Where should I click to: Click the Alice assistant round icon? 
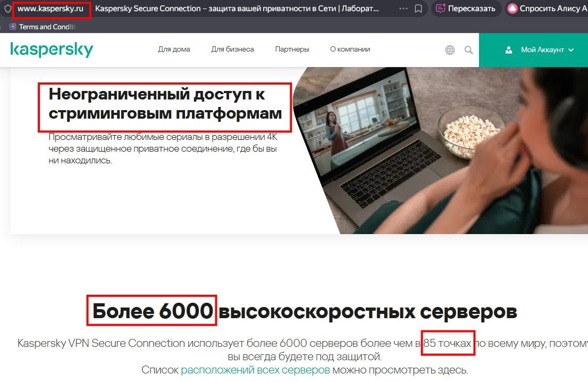513,9
